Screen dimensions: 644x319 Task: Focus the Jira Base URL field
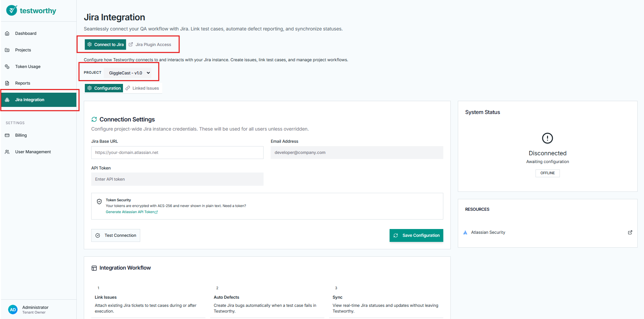pyautogui.click(x=177, y=153)
